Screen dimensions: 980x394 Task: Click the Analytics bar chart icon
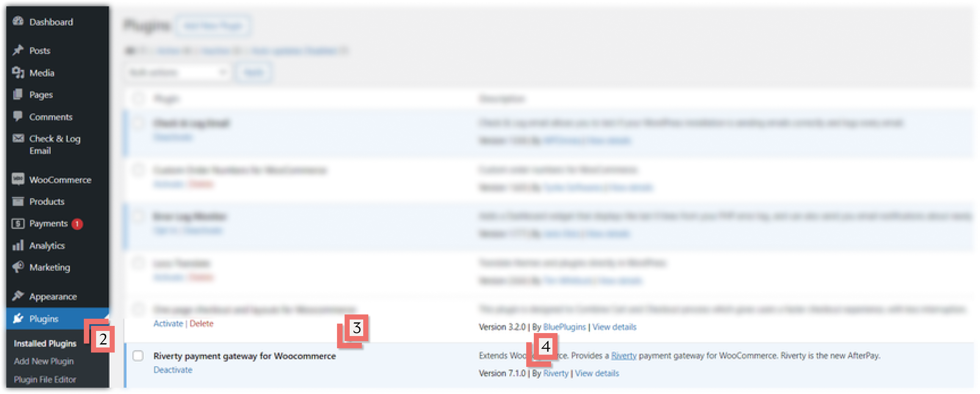pos(18,245)
